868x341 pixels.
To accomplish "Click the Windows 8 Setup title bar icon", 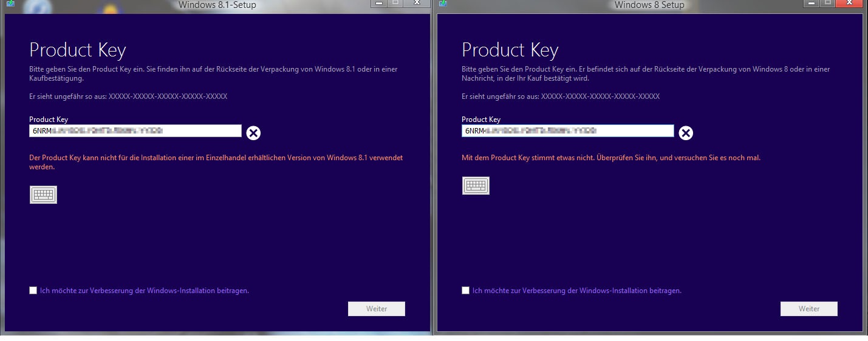I will [x=443, y=4].
